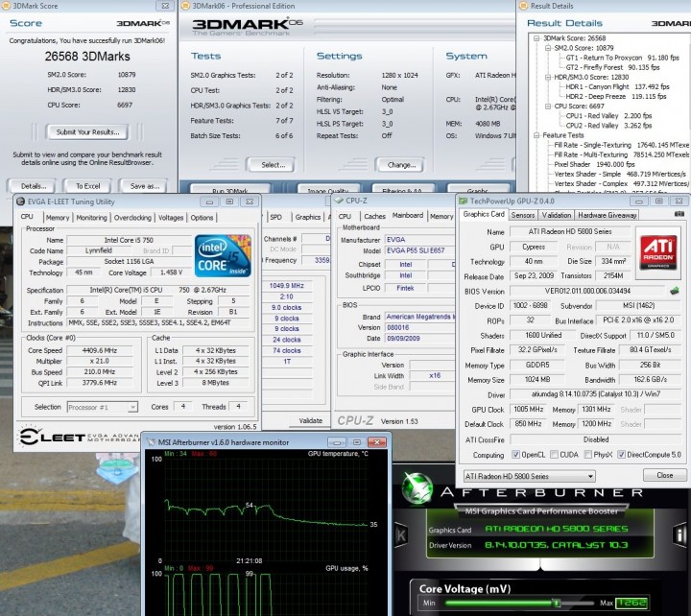
Task: Maximize the Afterburner hardware monitor window
Action: pyautogui.click(x=357, y=442)
